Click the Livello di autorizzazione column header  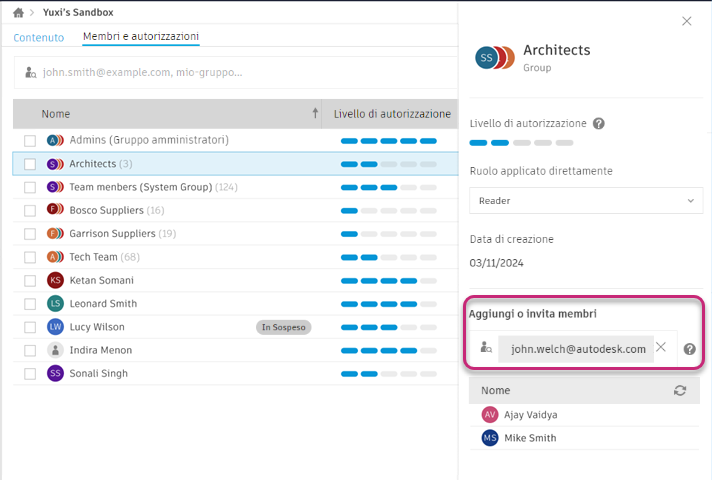392,114
